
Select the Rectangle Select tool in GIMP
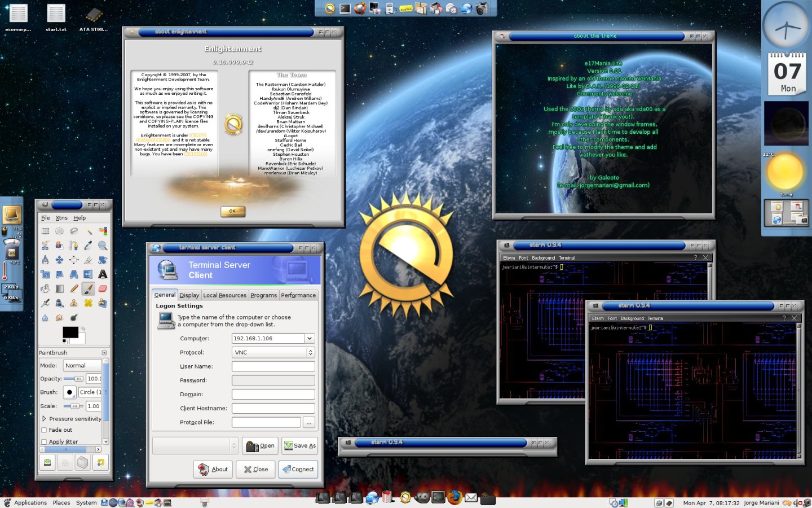pyautogui.click(x=45, y=231)
